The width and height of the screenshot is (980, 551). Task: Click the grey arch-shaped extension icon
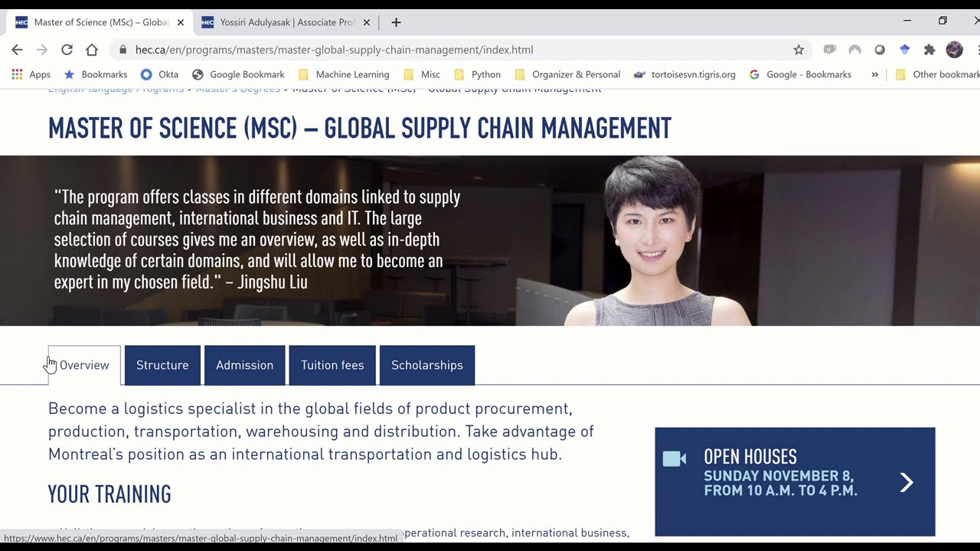pos(854,50)
